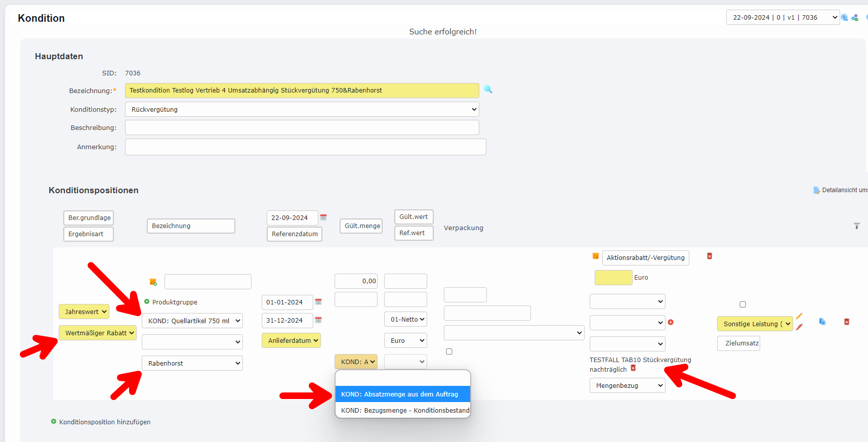Click the filter funnel icon
Image resolution: width=868 pixels, height=442 pixels.
pos(857,226)
